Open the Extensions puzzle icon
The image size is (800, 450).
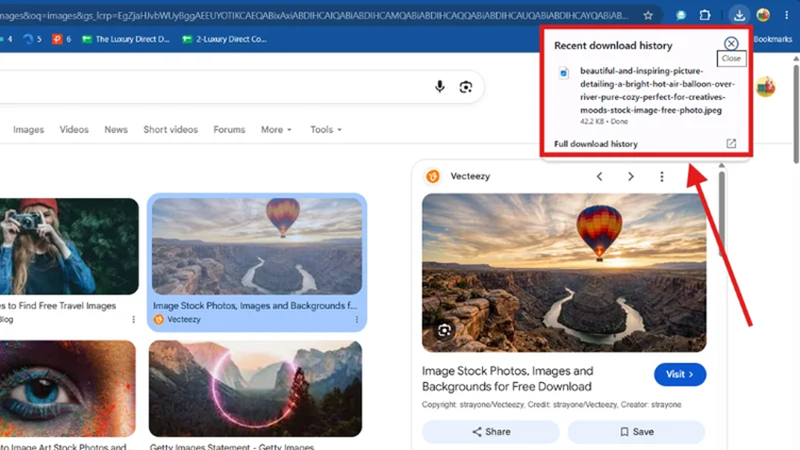[705, 15]
